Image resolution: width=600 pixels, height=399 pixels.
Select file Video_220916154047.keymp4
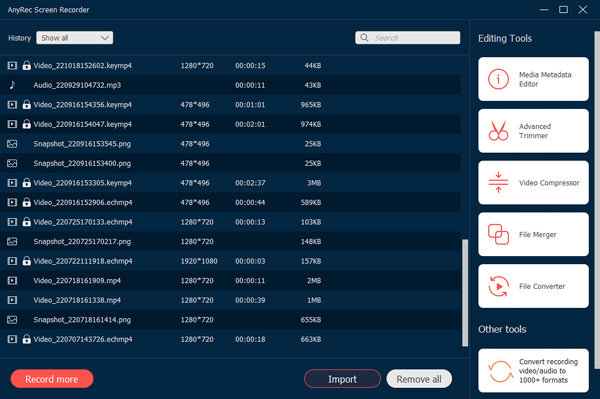[230, 124]
